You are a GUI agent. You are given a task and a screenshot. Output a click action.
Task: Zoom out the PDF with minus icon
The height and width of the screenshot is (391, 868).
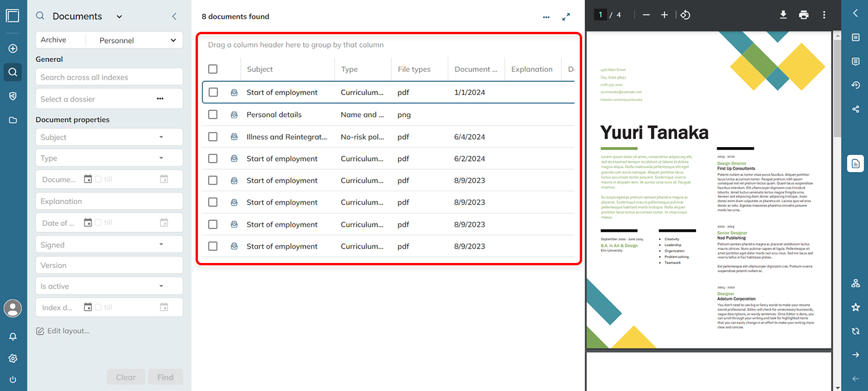click(x=646, y=15)
